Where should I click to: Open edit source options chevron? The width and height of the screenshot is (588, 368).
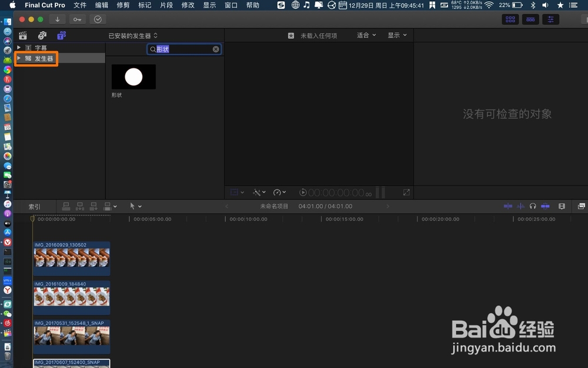115,207
